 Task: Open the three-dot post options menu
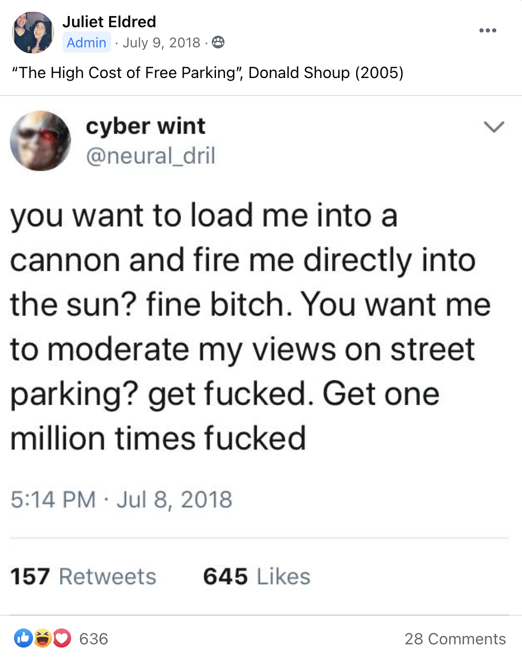[x=487, y=30]
